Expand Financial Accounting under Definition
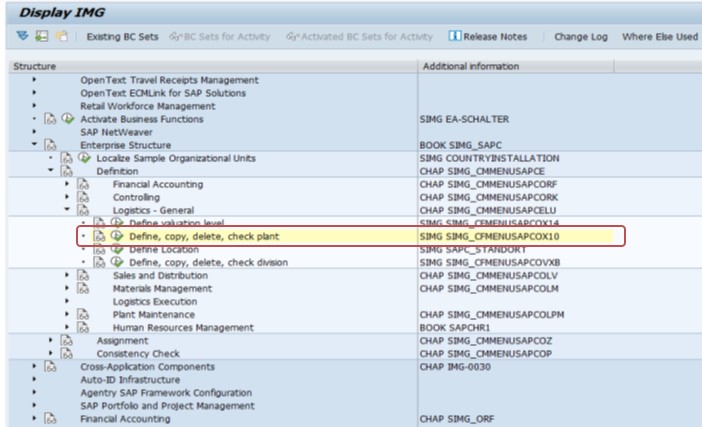Viewport: 702px width, 427px height. 67,184
